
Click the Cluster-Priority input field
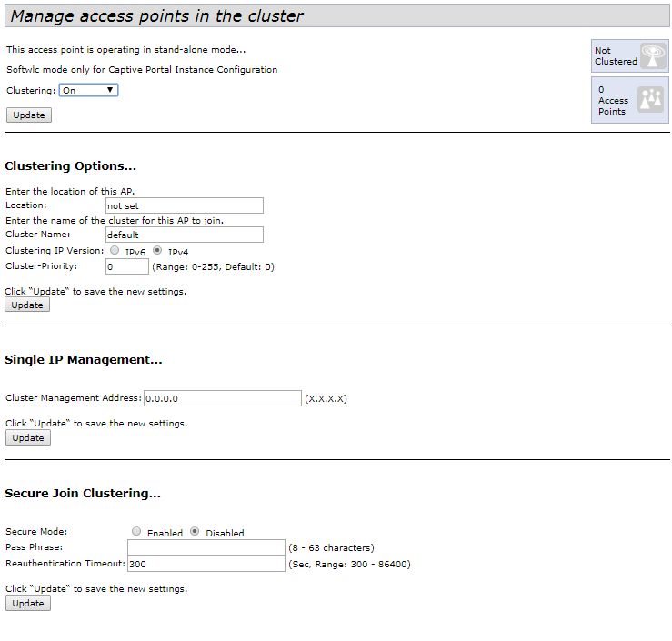click(127, 266)
